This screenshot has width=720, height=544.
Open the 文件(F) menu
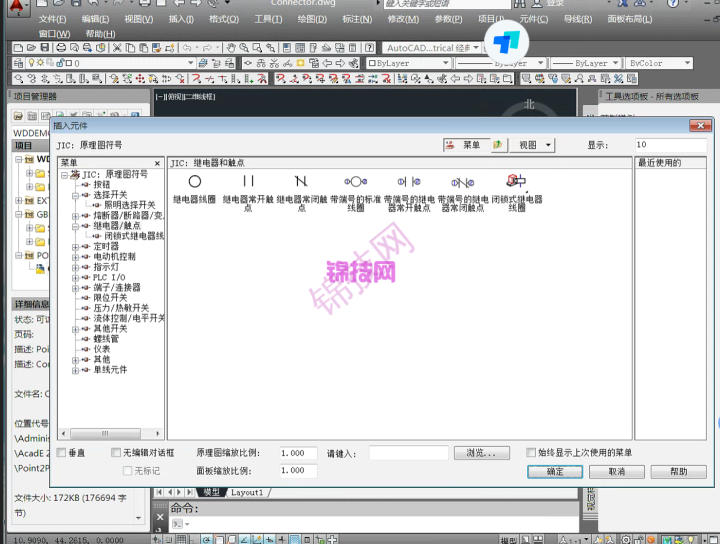pos(52,19)
